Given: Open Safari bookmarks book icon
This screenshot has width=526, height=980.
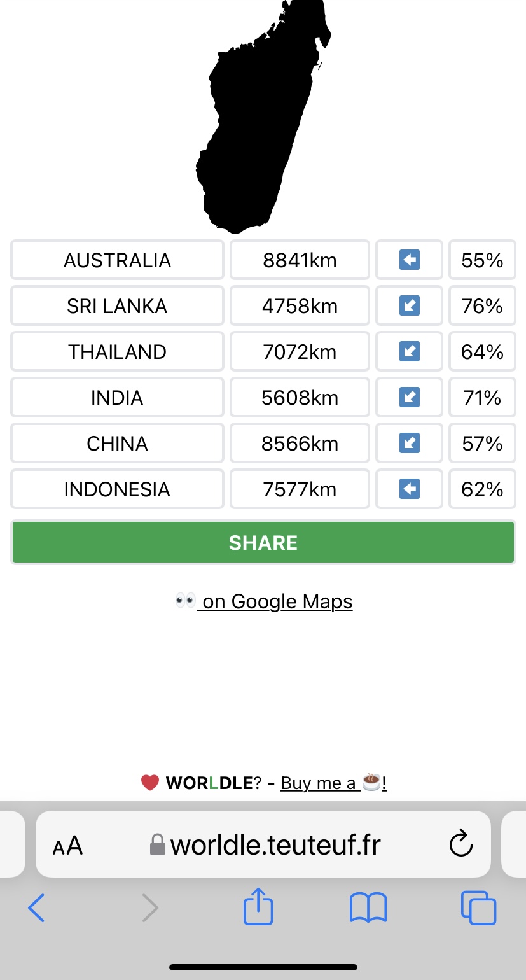Looking at the screenshot, I should (x=368, y=907).
